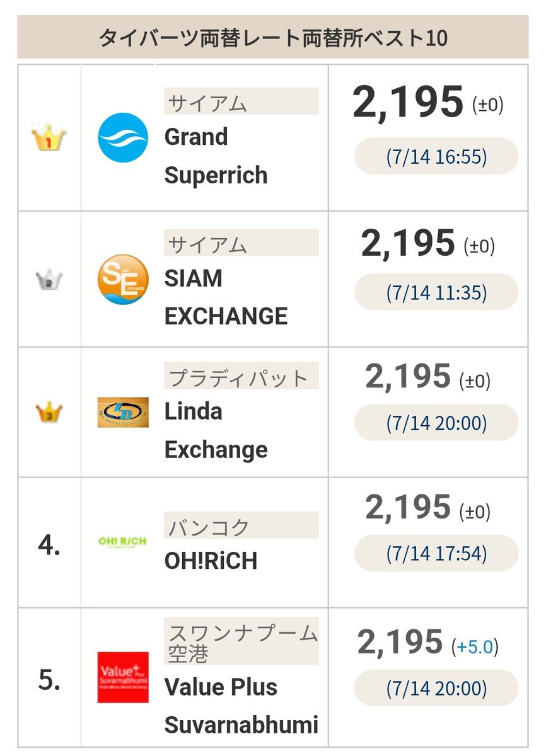Click the Linda Exchange logo

124,413
